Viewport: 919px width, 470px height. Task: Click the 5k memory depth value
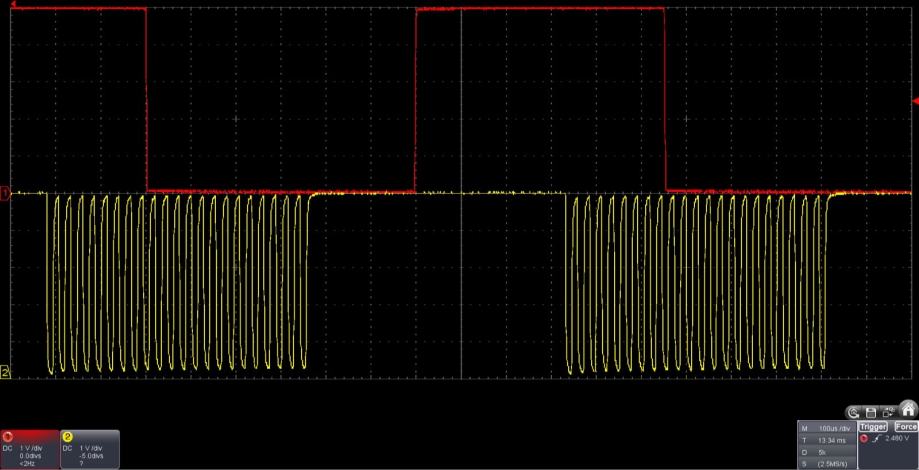tap(822, 452)
